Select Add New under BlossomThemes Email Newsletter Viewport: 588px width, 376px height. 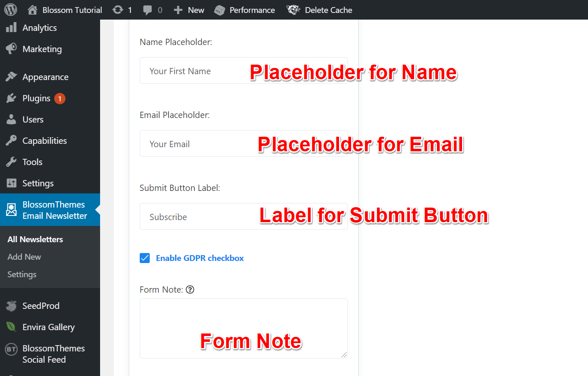point(24,257)
